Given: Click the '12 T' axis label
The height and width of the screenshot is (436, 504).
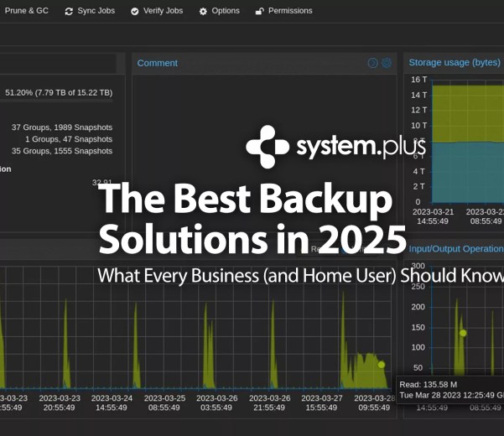Looking at the screenshot, I should click(x=419, y=110).
